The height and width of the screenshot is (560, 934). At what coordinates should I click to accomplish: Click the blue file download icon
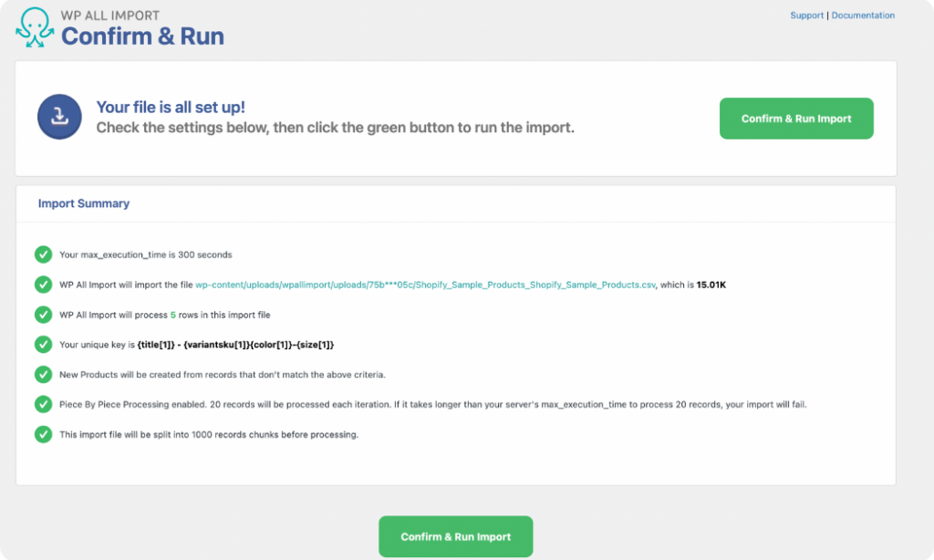pyautogui.click(x=58, y=117)
